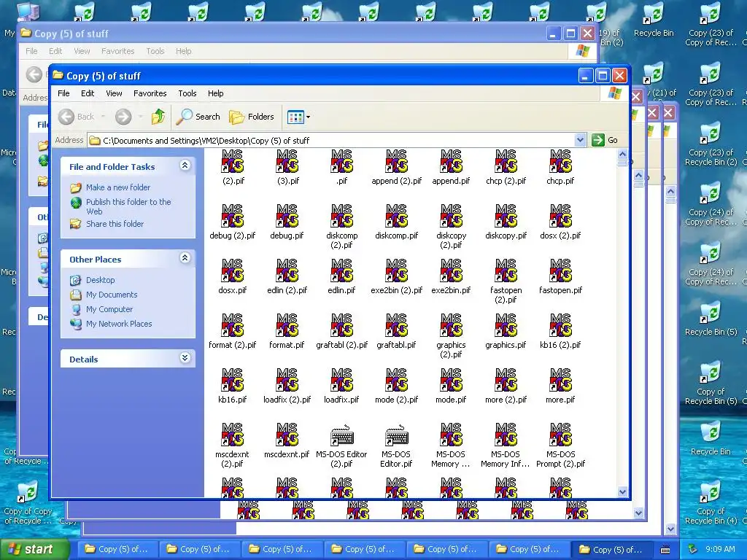Collapse the Other Places panel
The image size is (747, 560).
(185, 258)
